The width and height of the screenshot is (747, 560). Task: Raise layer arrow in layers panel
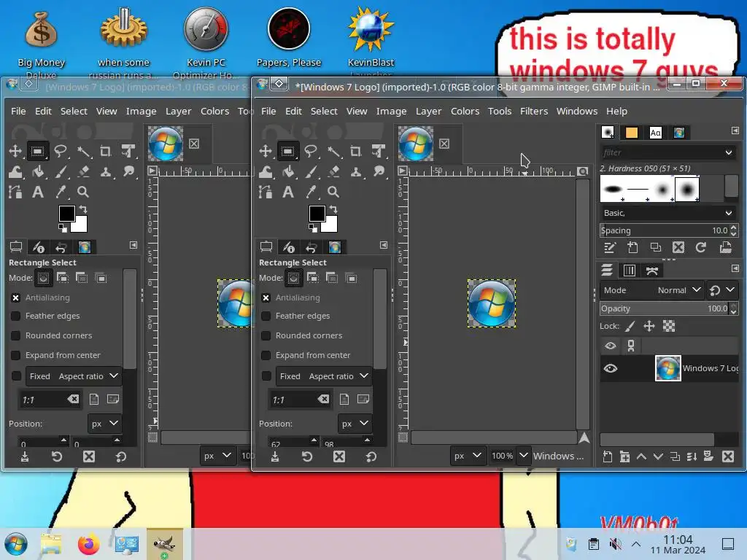pos(641,456)
